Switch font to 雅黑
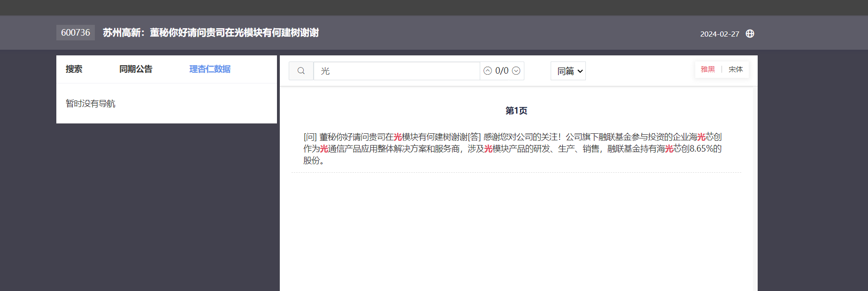868x291 pixels. pos(707,69)
